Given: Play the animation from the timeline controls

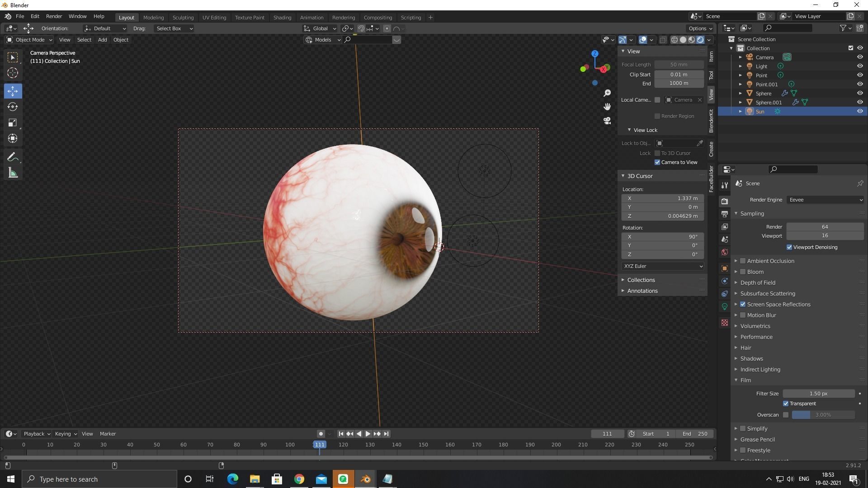Looking at the screenshot, I should coord(368,433).
